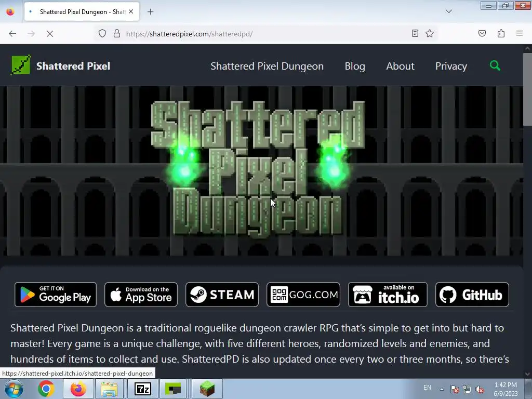Open the Blog navigation link
The width and height of the screenshot is (532, 399).
(355, 66)
